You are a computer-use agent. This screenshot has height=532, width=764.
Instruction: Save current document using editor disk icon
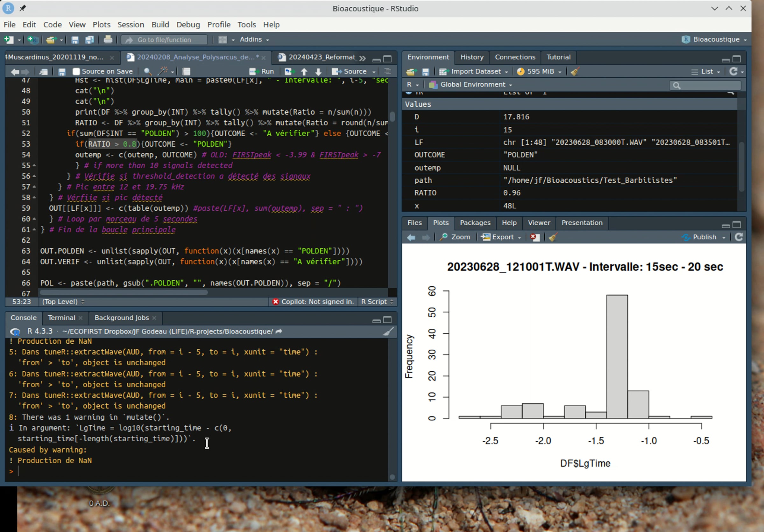[x=62, y=72]
